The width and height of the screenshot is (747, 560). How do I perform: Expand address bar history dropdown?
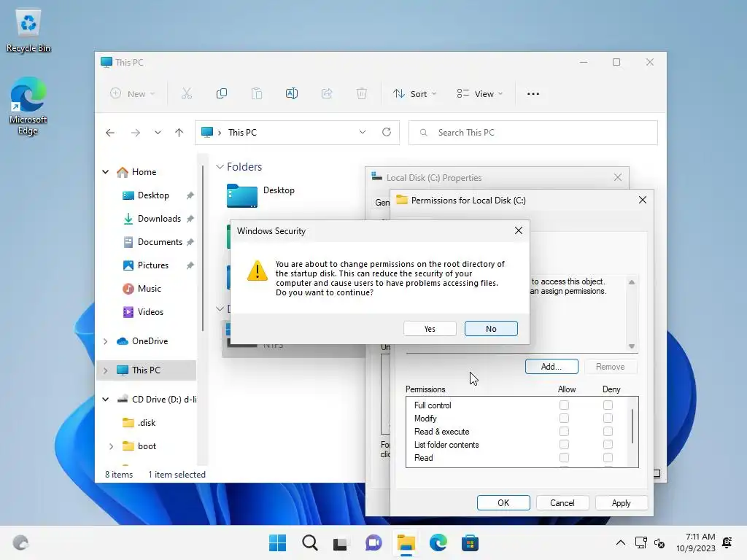[x=363, y=133]
